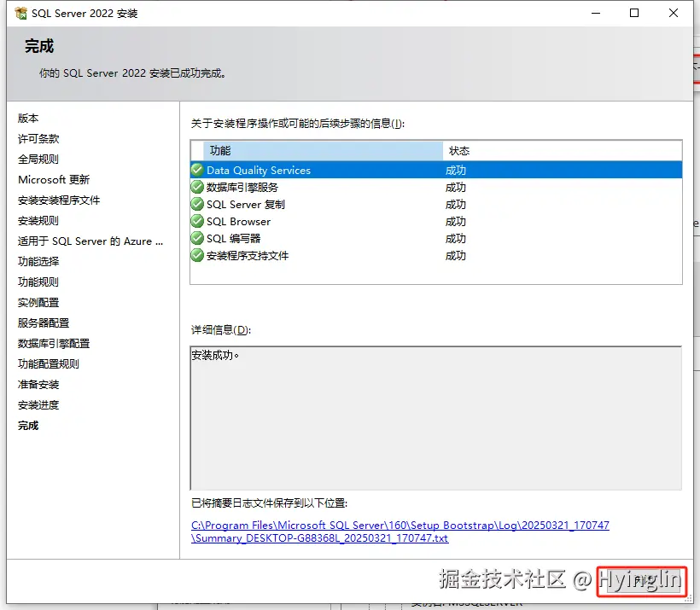
Task: Click green check icon beside 数据库引擎服务
Action: 197,187
